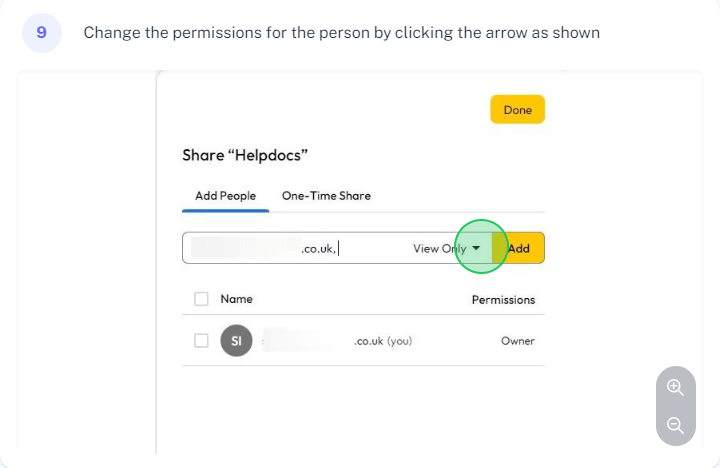Switch to the One-Time Share tab
The height and width of the screenshot is (468, 720).
[x=326, y=196]
